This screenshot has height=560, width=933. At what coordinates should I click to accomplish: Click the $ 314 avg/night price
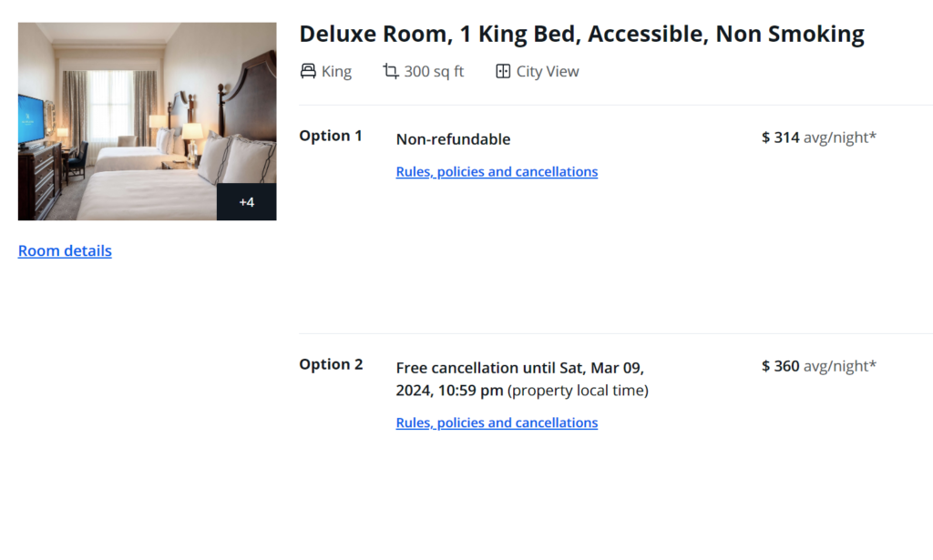[818, 137]
